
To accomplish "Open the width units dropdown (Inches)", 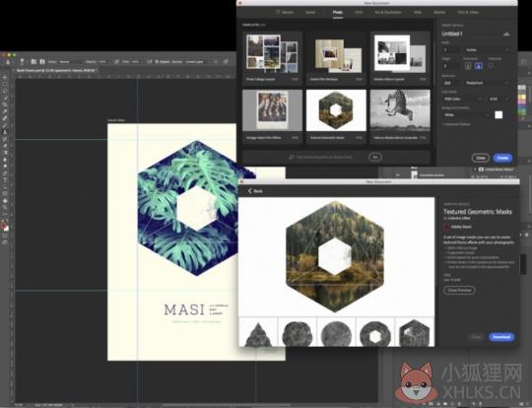I will [488, 50].
